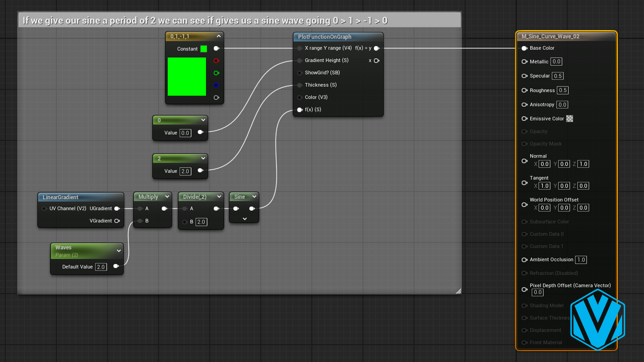The width and height of the screenshot is (644, 362).
Task: Select the PlotFunctionOnGraph node title
Action: click(324, 37)
